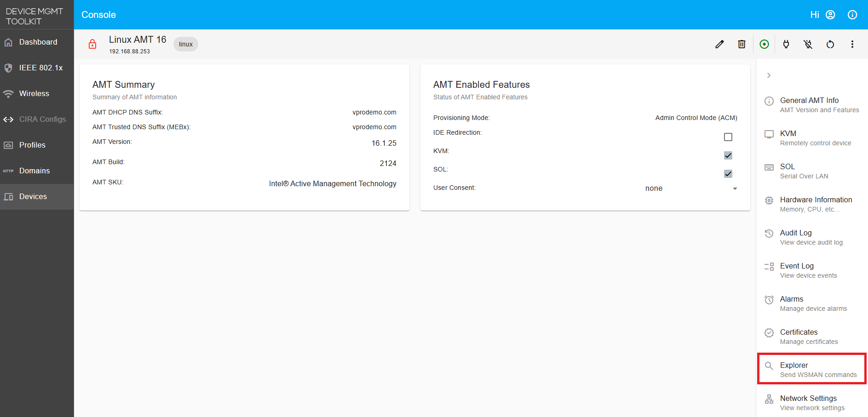This screenshot has width=868, height=417.
Task: Open the Audit Log section
Action: pos(811,237)
